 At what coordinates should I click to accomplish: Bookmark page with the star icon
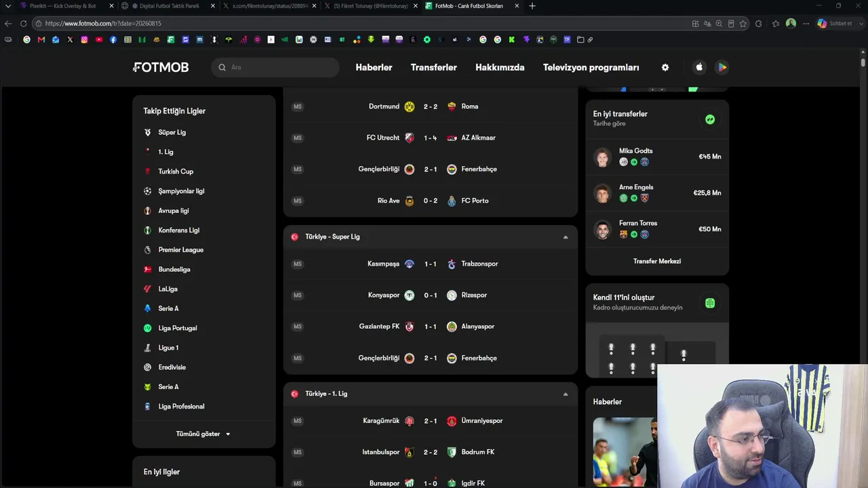[x=743, y=23]
